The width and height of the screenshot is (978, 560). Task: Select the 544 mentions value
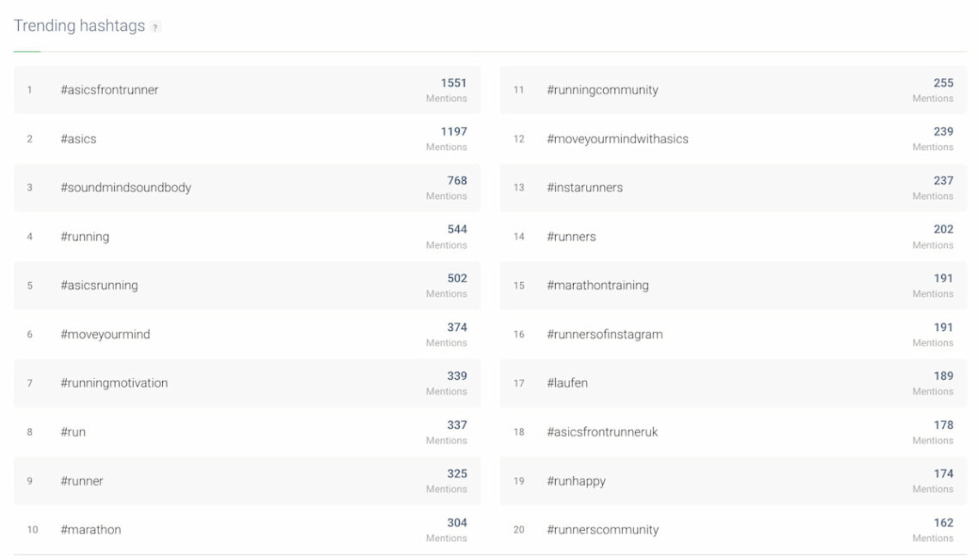(456, 230)
